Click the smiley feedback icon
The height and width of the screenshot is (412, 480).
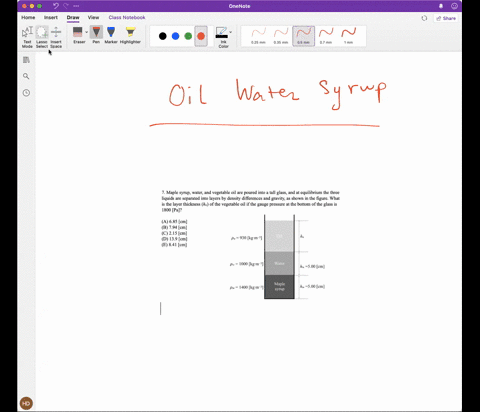coord(454,6)
